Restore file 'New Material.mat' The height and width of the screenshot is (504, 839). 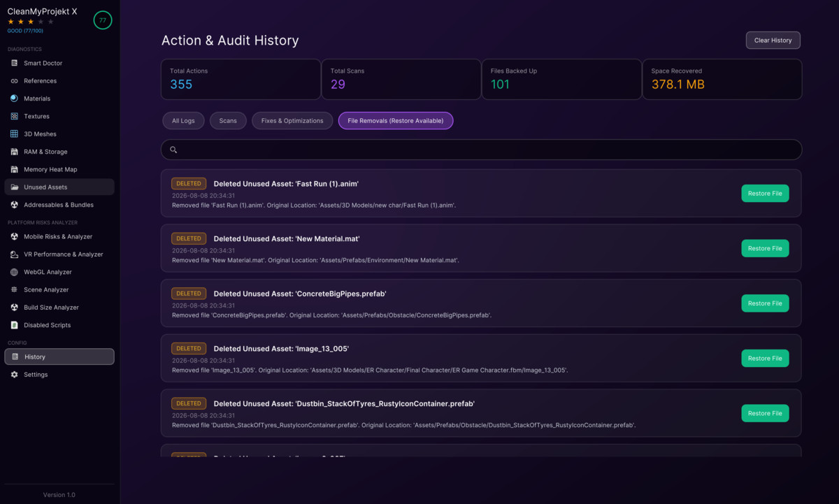[x=765, y=248]
